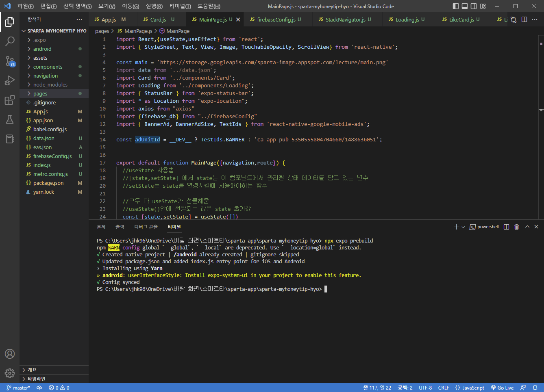Click pages in the breadcrumb
Image resolution: width=544 pixels, height=392 pixels.
pos(102,31)
